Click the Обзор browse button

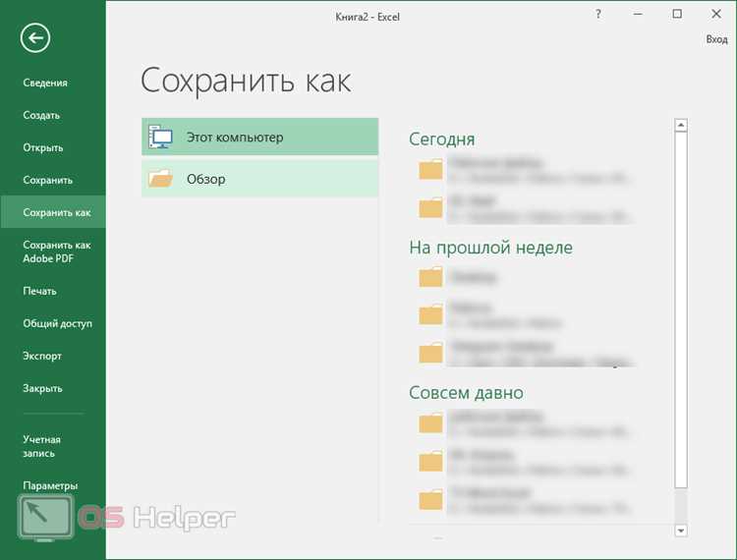pyautogui.click(x=260, y=179)
